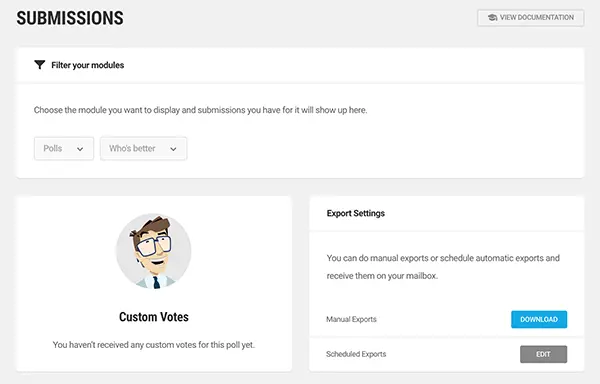Click the chevron arrow in Who's better dropdown

173,149
